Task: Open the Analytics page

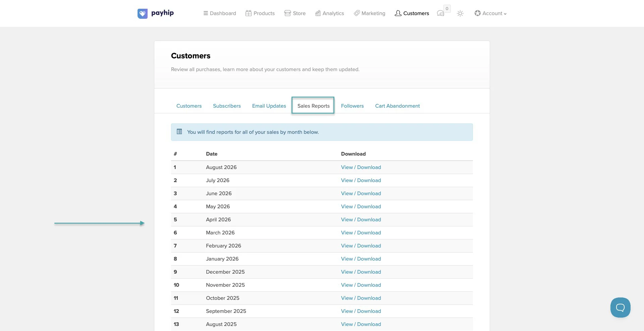Action: [329, 13]
